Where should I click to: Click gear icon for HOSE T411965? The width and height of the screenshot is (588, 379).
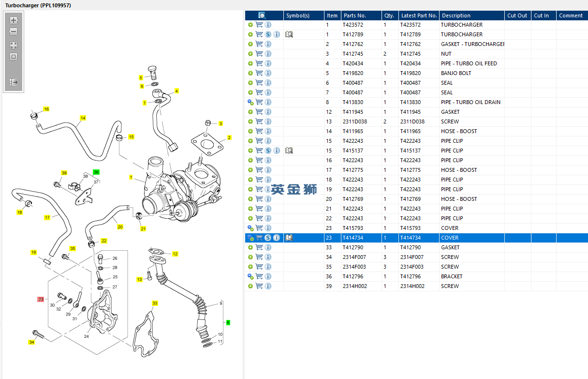tap(250, 131)
